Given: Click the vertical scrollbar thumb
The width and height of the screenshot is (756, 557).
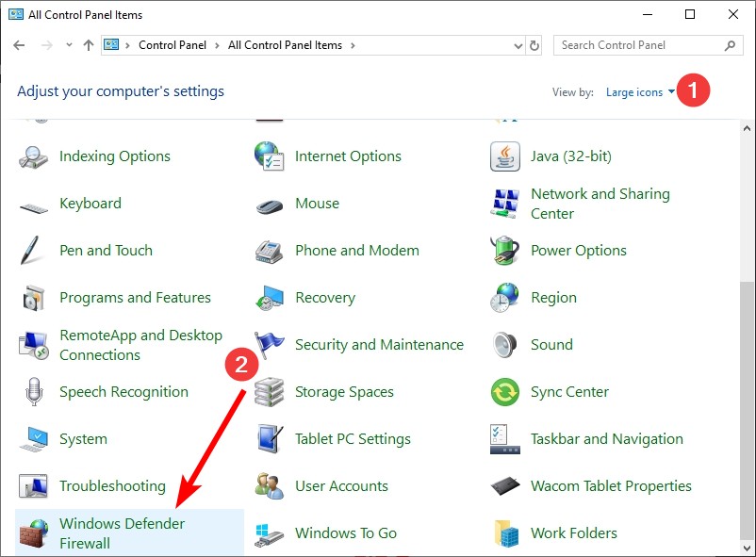Looking at the screenshot, I should click(x=747, y=410).
